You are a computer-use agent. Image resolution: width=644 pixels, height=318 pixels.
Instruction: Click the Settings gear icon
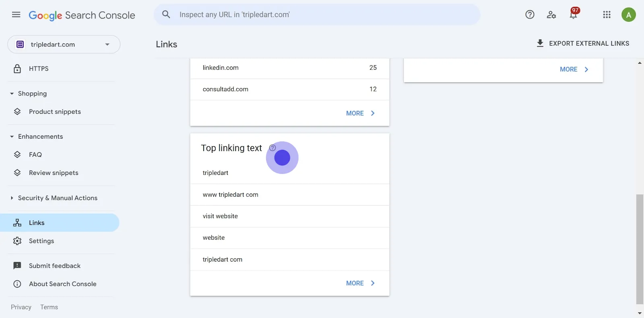pyautogui.click(x=17, y=241)
